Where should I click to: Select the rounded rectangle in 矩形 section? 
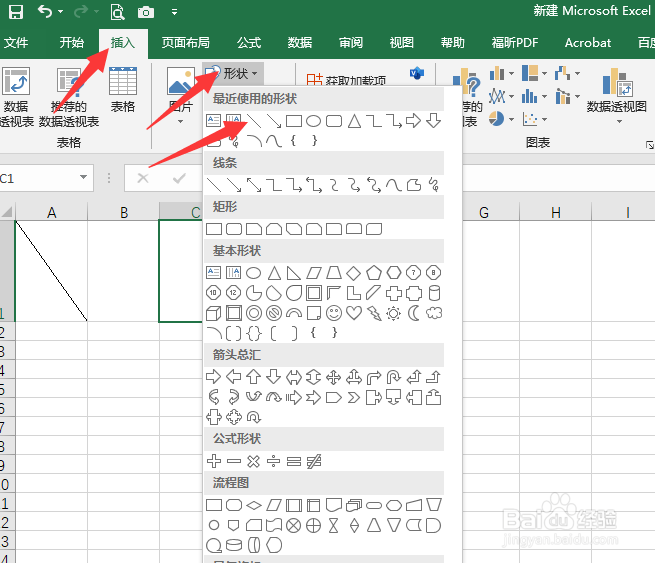[x=234, y=229]
